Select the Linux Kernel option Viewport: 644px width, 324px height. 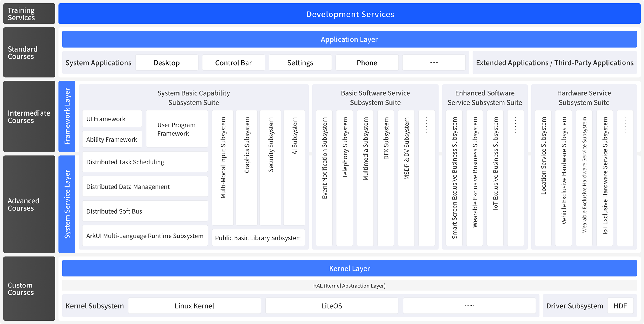194,305
